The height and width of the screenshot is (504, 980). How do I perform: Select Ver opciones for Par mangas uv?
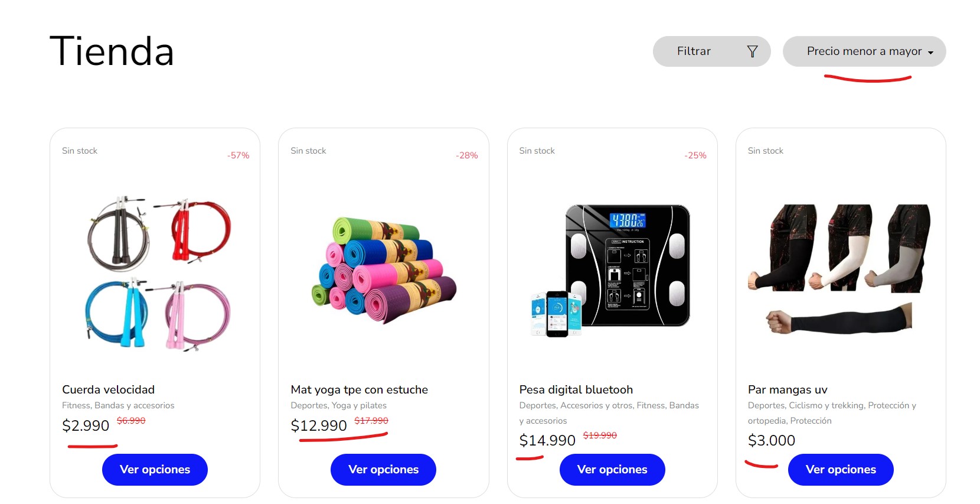(841, 470)
